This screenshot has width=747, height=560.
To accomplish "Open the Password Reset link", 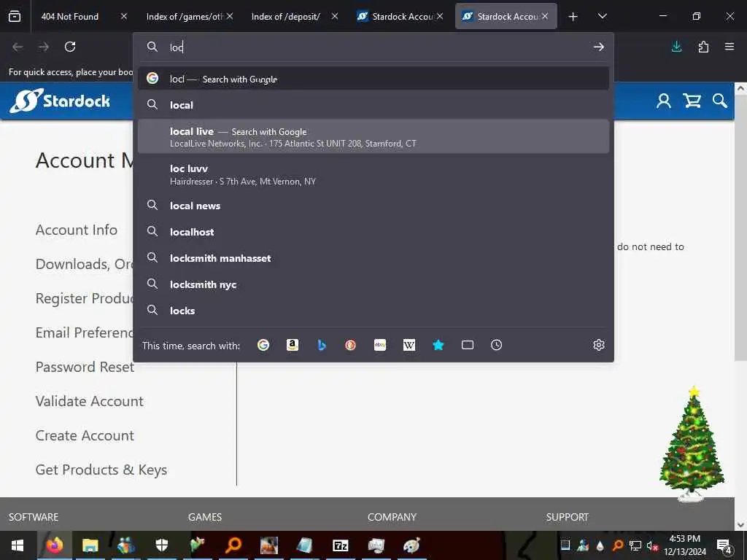I will tap(85, 367).
